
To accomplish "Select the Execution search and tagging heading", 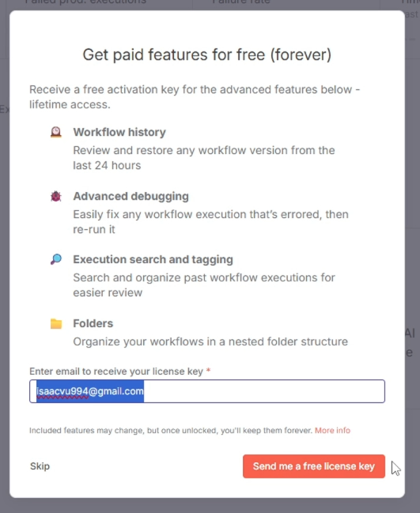I will click(x=153, y=259).
